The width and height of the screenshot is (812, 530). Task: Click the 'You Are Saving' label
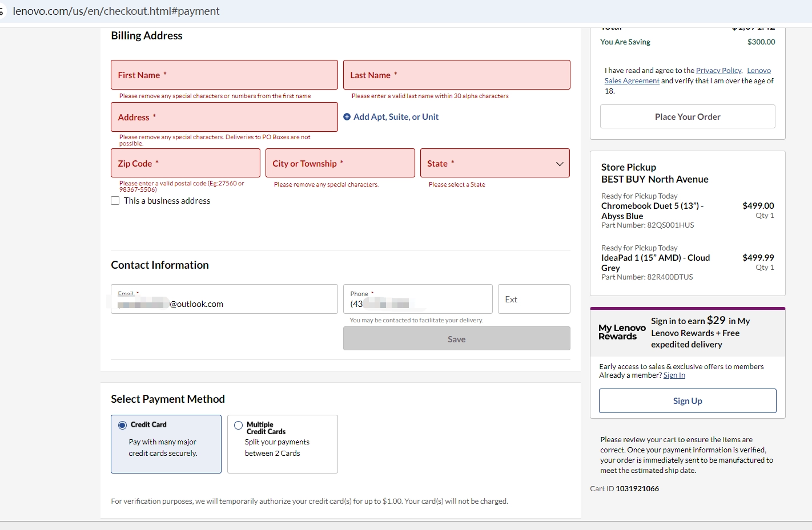point(625,42)
